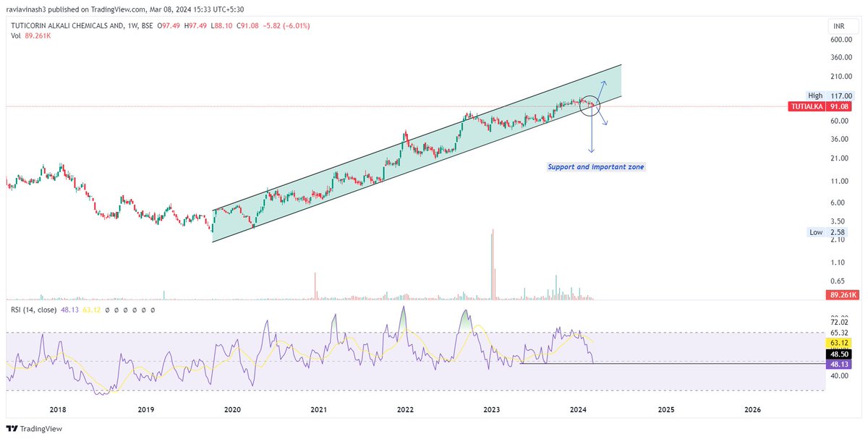The height and width of the screenshot is (439, 868).
Task: Click the 2026 label on time axis
Action: (753, 409)
